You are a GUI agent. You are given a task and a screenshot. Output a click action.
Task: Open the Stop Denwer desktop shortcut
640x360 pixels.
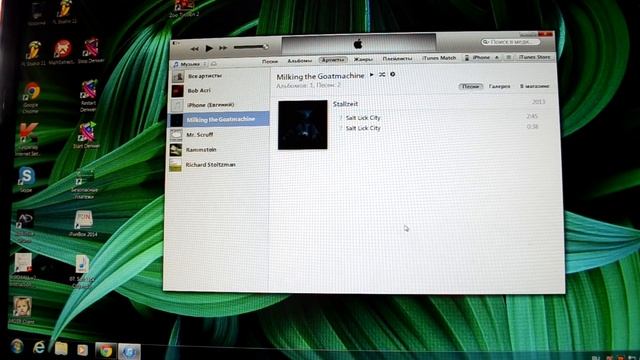tap(91, 51)
